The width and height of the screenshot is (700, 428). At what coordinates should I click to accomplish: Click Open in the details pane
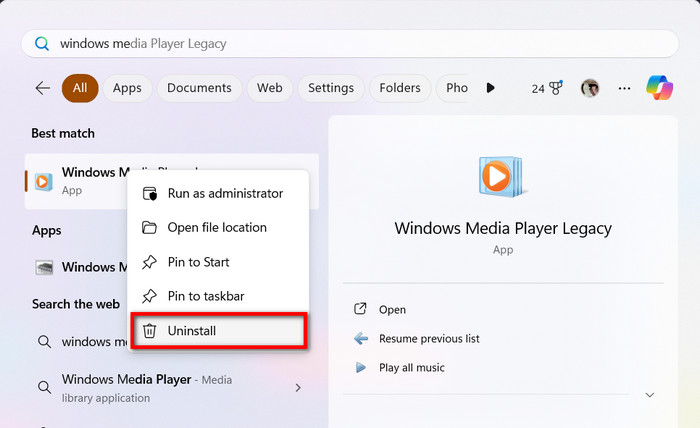pyautogui.click(x=392, y=310)
